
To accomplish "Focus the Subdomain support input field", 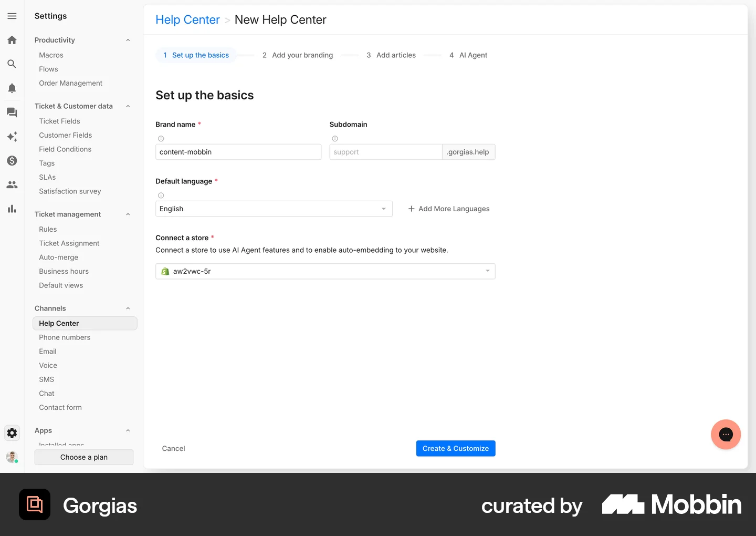I will pyautogui.click(x=386, y=152).
